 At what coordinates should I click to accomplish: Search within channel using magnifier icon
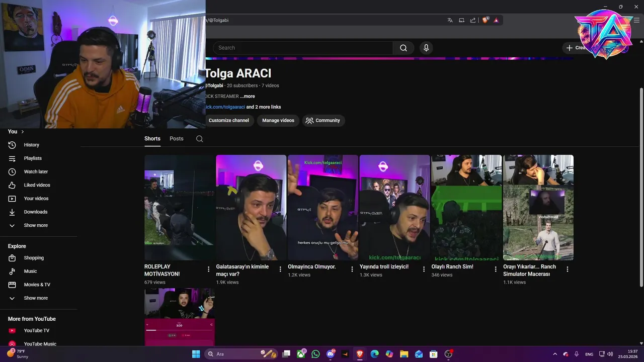[x=200, y=139]
